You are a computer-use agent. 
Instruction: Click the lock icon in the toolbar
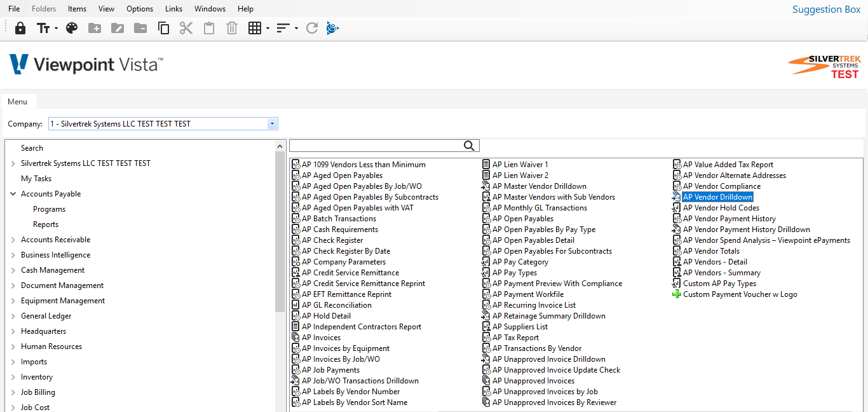click(20, 28)
